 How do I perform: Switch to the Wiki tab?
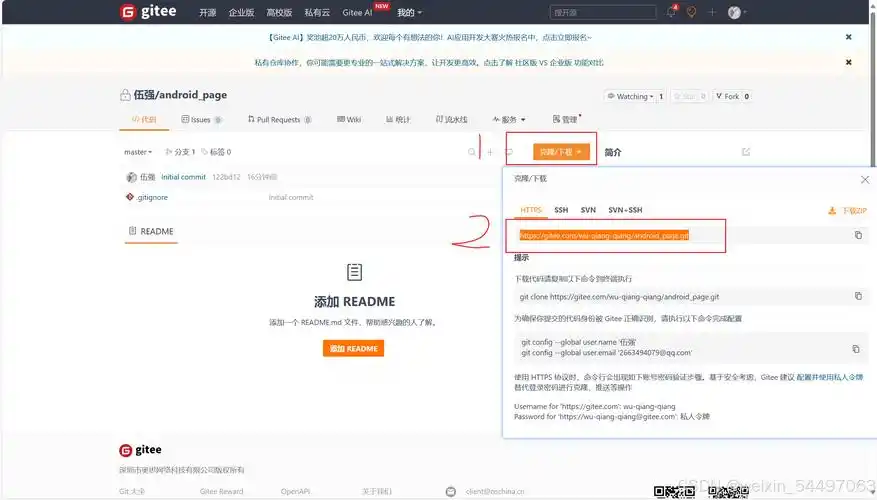pos(349,119)
